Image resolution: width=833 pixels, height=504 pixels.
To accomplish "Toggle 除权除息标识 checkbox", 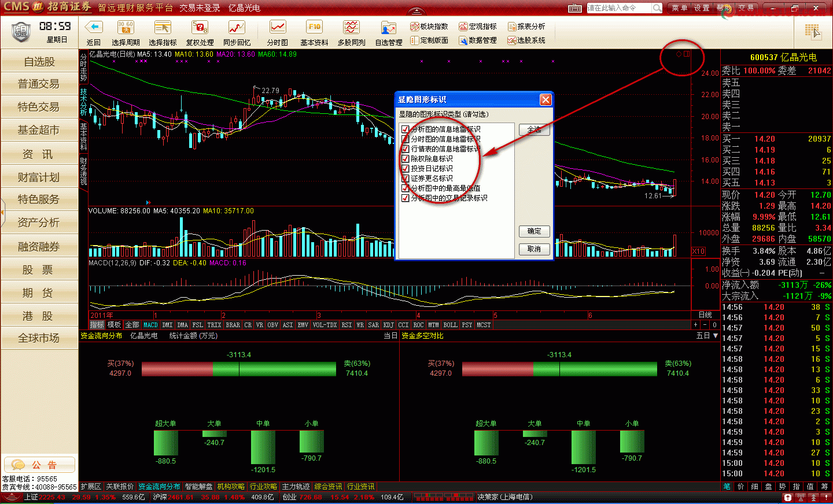I will [406, 159].
